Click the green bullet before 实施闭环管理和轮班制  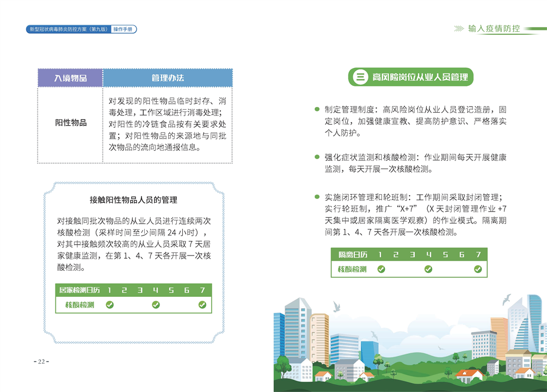coord(317,197)
